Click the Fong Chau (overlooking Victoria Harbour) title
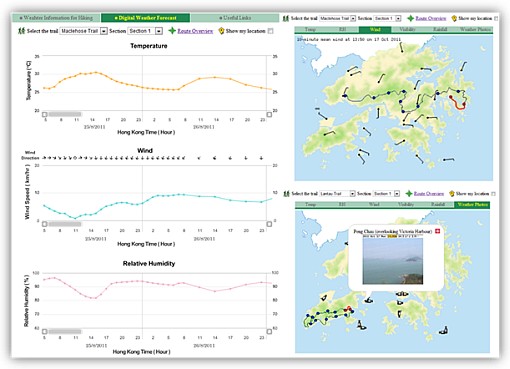Image resolution: width=510 pixels, height=369 pixels. coord(392,231)
